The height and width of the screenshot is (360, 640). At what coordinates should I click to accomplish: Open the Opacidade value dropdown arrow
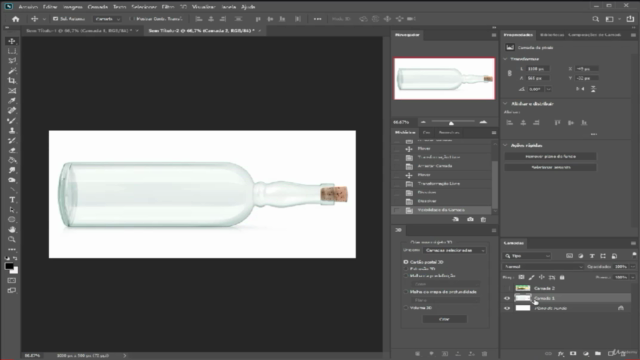tap(633, 267)
